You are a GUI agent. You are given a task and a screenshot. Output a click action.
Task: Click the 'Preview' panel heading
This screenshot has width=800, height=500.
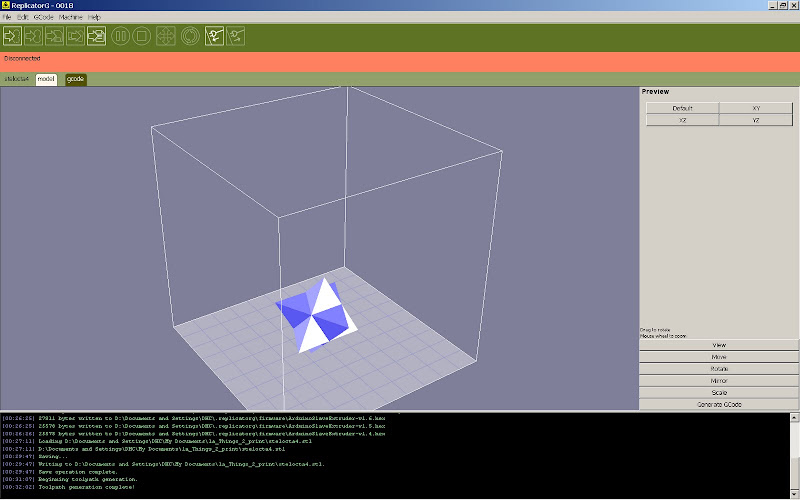(x=655, y=91)
